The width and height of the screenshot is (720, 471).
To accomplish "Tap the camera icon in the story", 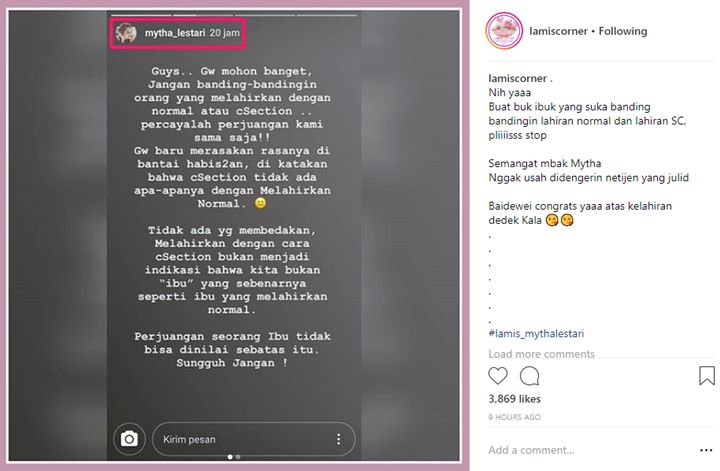I will pyautogui.click(x=129, y=439).
